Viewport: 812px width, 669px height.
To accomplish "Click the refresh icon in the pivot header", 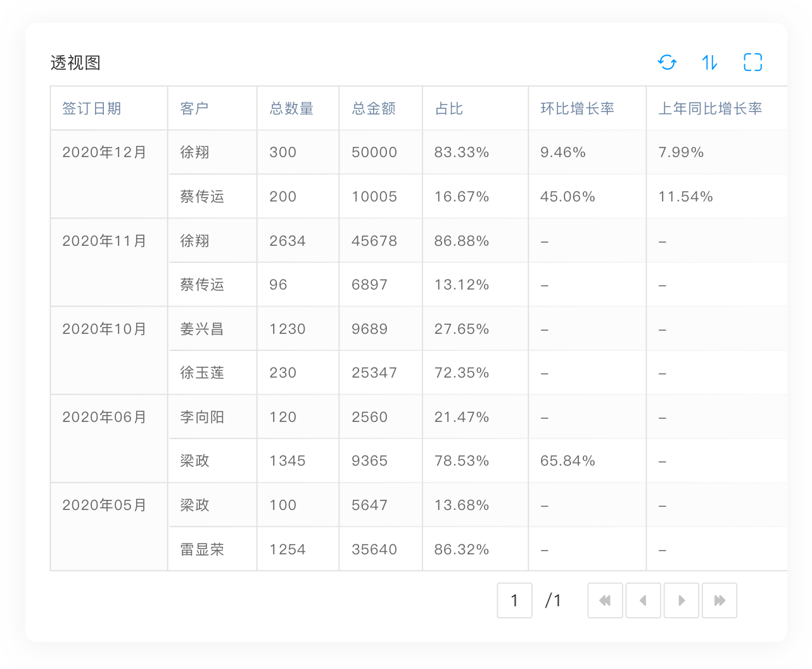I will [667, 62].
